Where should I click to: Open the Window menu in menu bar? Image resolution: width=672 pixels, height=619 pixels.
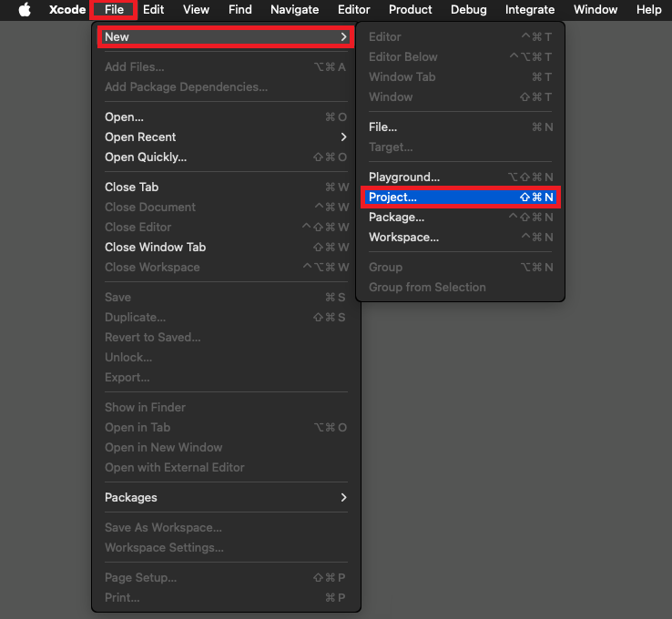coord(596,9)
